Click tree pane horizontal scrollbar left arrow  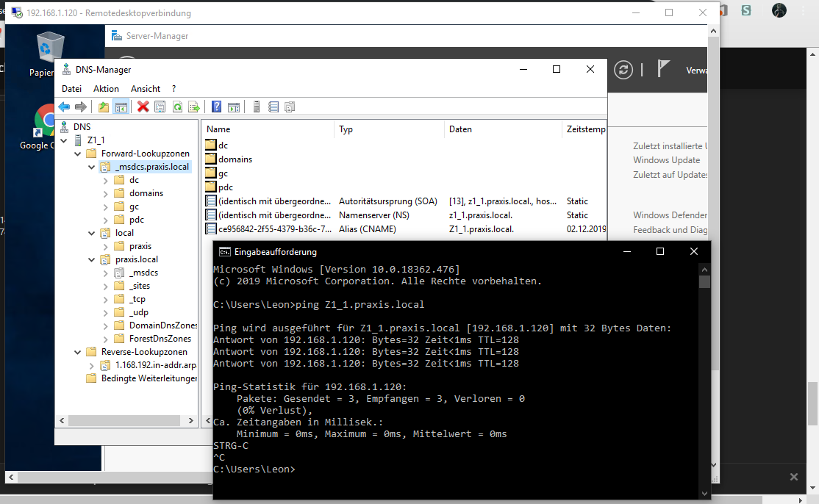62,420
